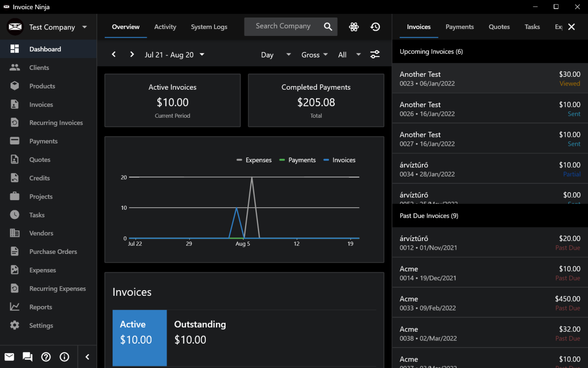Toggle the Payments series in the chart legend
This screenshot has height=368, width=588.
(297, 160)
